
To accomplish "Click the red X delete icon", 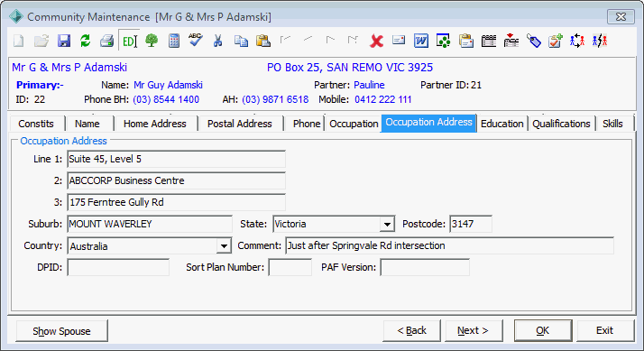I will tap(376, 41).
